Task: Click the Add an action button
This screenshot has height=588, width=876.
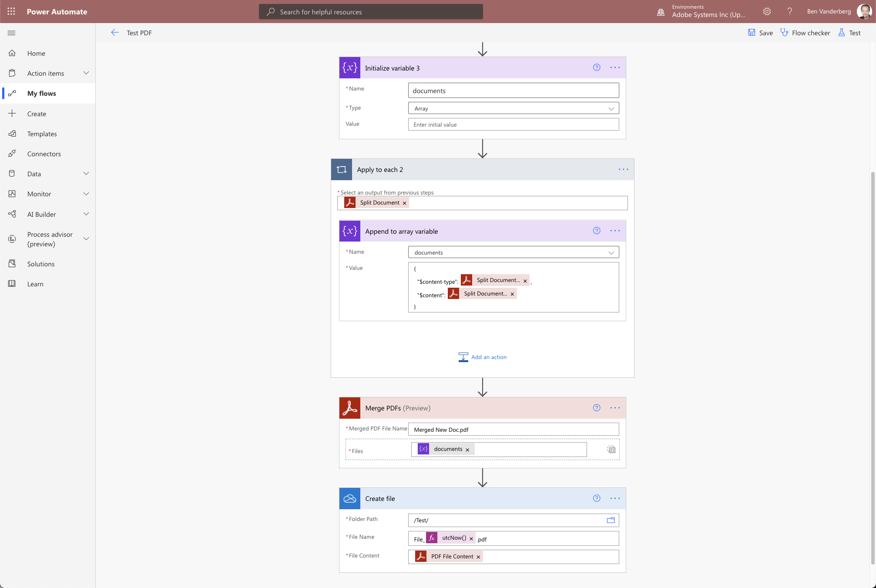Action: click(x=482, y=357)
